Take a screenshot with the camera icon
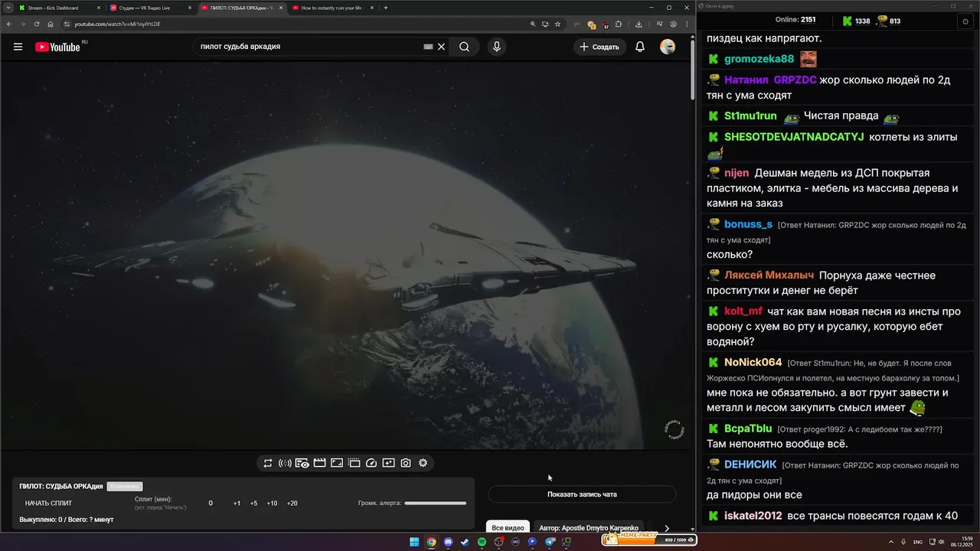Viewport: 980px width, 551px height. click(x=406, y=463)
